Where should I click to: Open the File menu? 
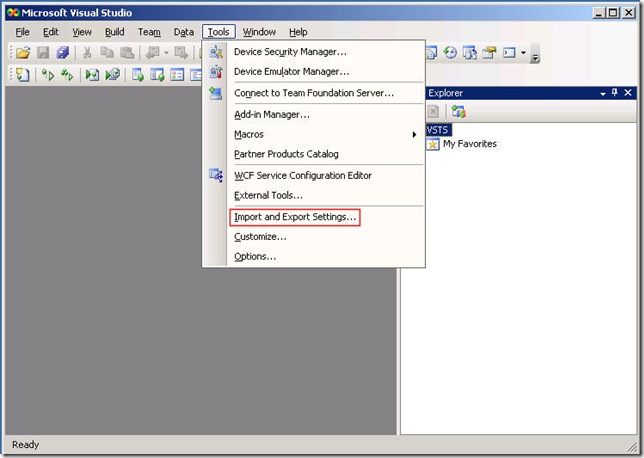pyautogui.click(x=22, y=32)
